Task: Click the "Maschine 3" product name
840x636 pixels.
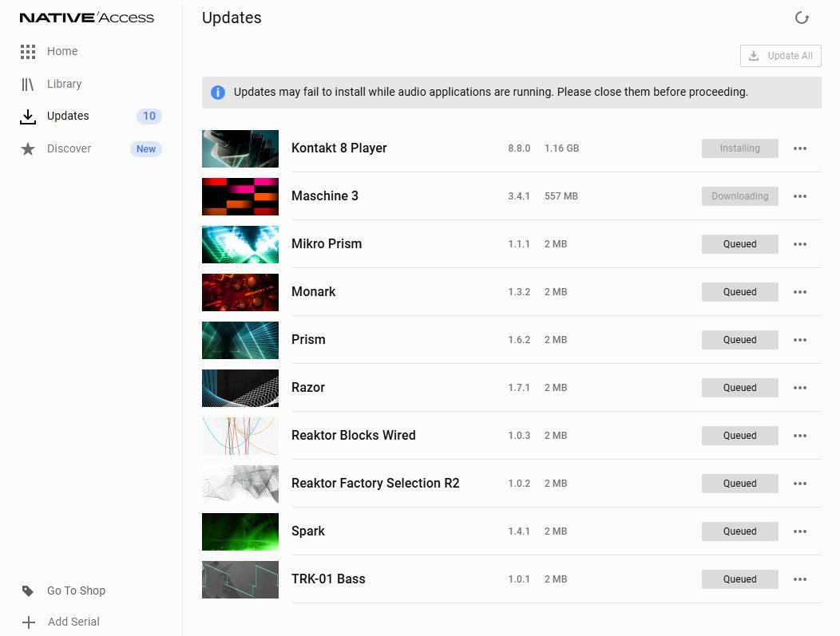Action: (x=325, y=196)
